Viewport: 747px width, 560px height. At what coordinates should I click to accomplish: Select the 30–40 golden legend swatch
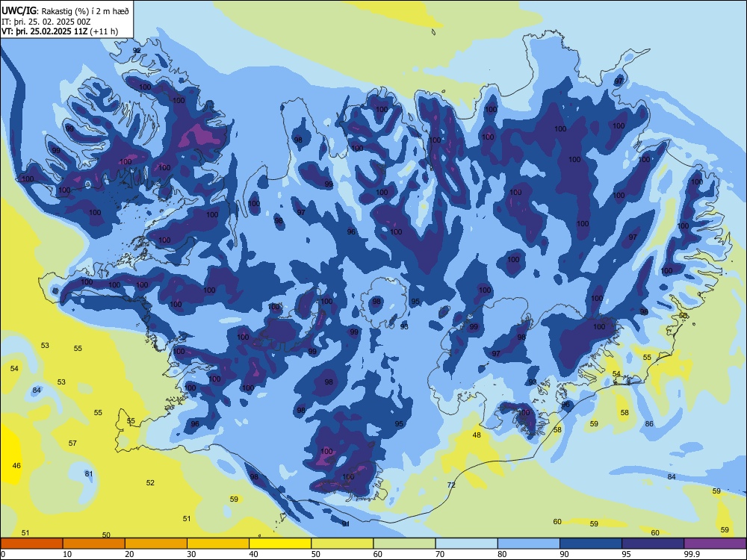218,544
